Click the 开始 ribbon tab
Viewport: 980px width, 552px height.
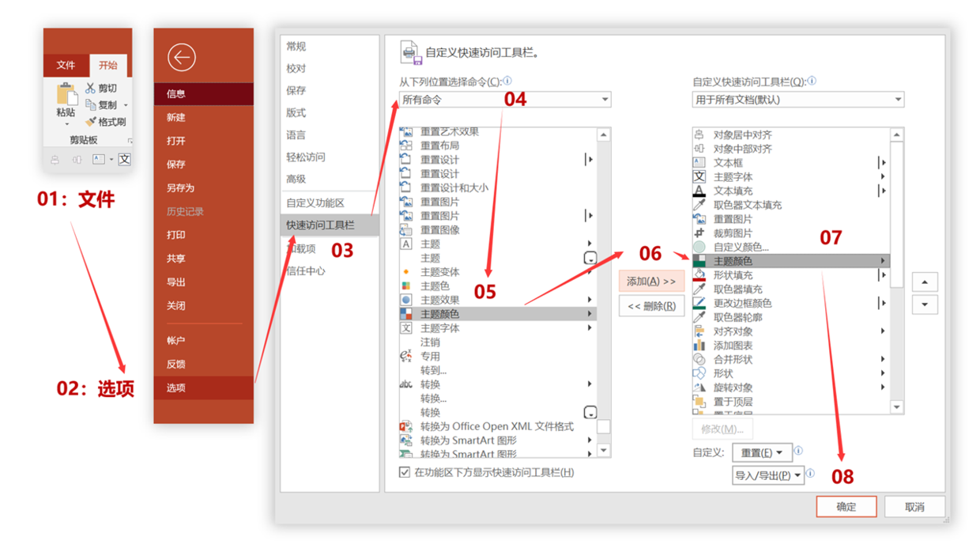pos(107,66)
